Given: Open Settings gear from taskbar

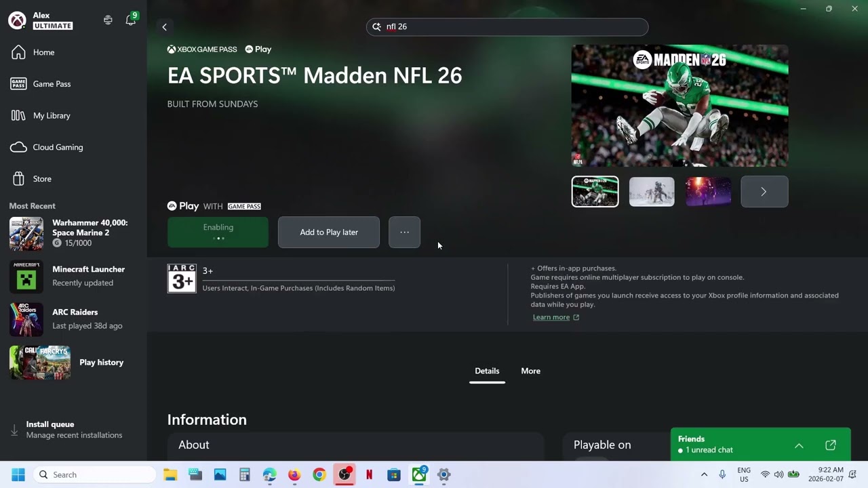Looking at the screenshot, I should pyautogui.click(x=443, y=474).
